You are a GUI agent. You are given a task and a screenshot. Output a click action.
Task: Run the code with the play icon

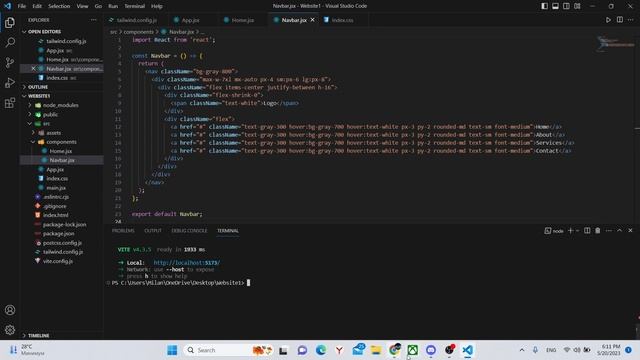point(608,20)
